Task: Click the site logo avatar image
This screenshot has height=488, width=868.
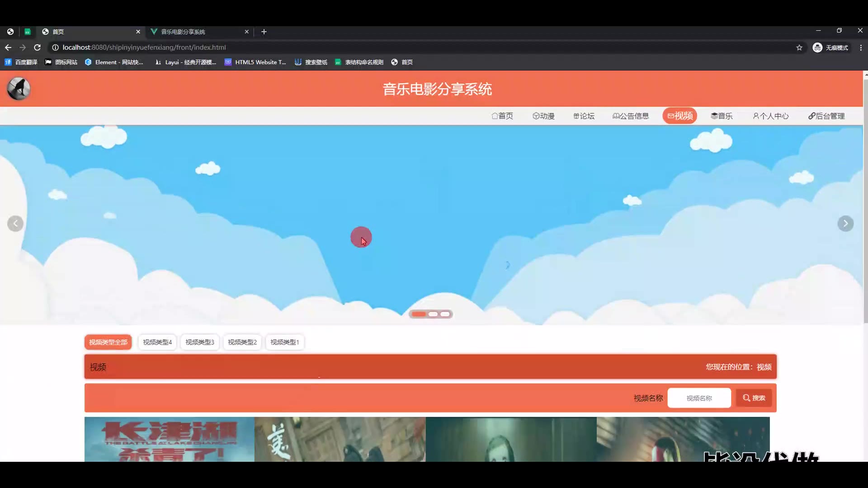Action: [x=19, y=89]
